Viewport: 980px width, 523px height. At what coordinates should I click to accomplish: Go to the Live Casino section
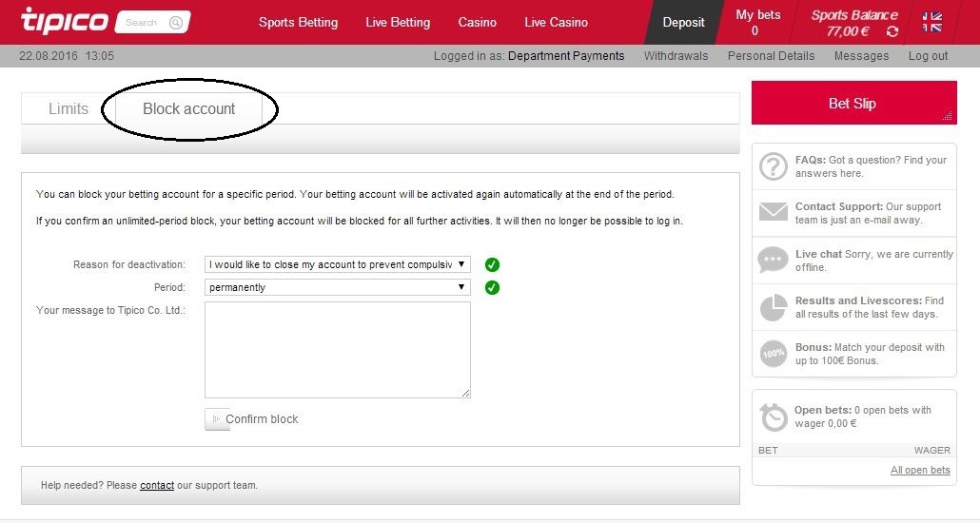tap(556, 23)
